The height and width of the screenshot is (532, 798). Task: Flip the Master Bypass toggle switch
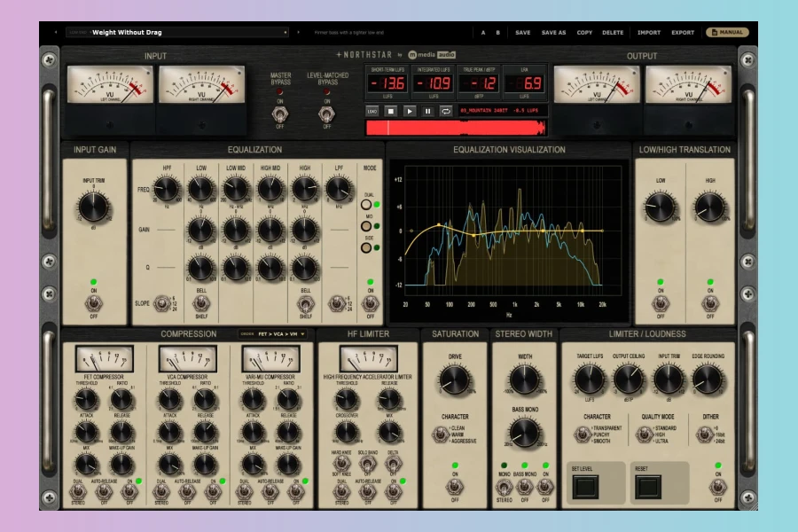pyautogui.click(x=279, y=114)
